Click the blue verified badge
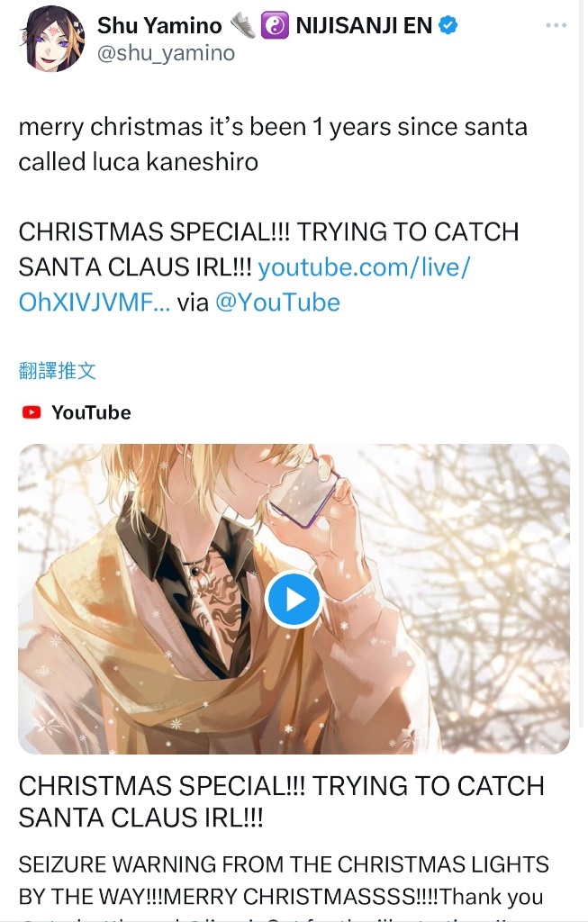 448,25
